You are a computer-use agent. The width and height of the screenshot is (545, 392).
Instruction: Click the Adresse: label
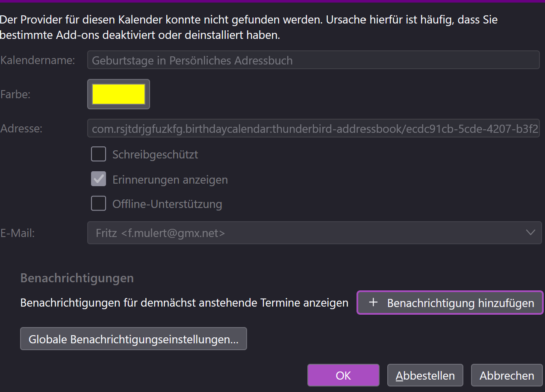21,128
